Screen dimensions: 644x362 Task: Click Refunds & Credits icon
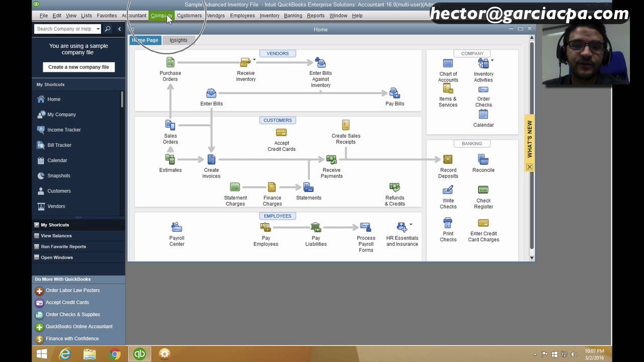click(x=394, y=187)
